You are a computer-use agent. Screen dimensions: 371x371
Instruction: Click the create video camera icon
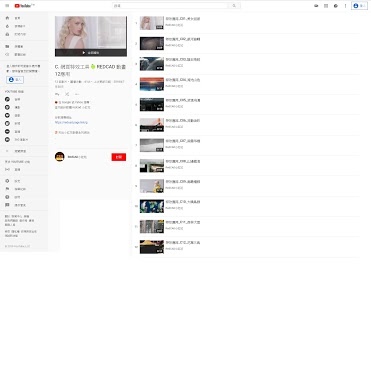tap(316, 6)
